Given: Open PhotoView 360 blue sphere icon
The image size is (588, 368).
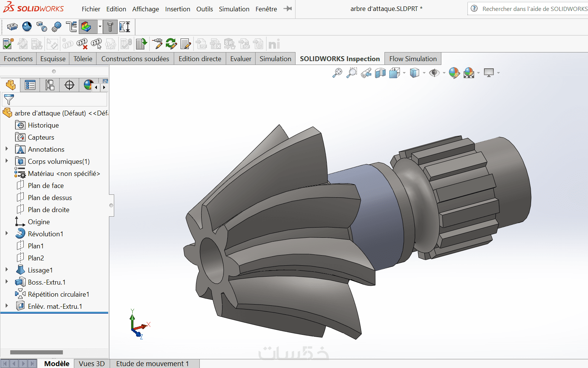Looking at the screenshot, I should (x=27, y=26).
